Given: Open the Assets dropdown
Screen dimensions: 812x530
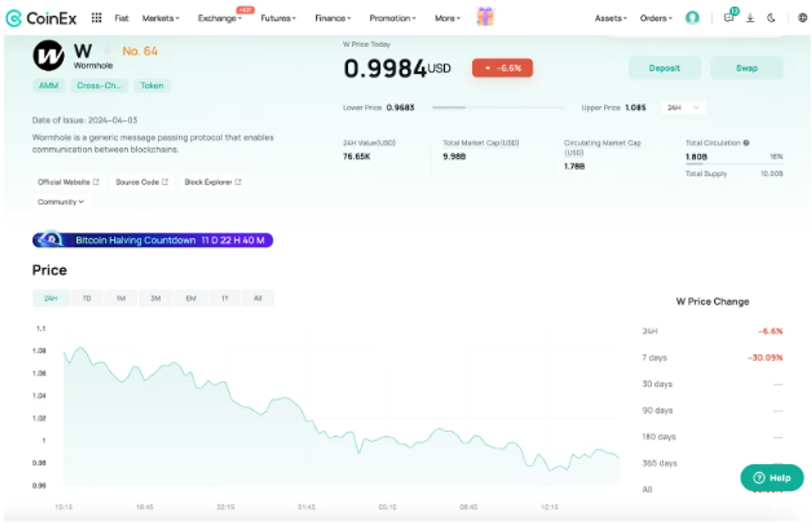Looking at the screenshot, I should [x=611, y=18].
